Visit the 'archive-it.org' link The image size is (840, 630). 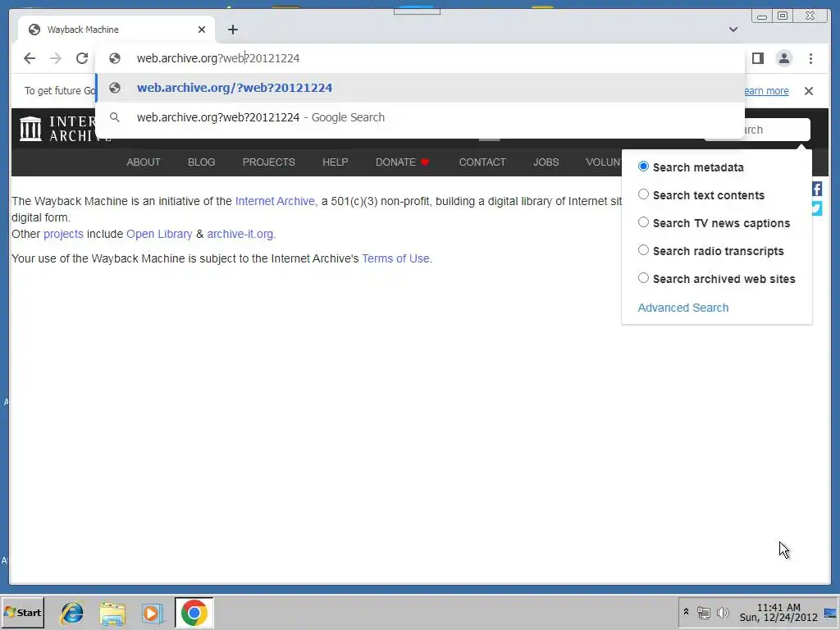(x=240, y=234)
